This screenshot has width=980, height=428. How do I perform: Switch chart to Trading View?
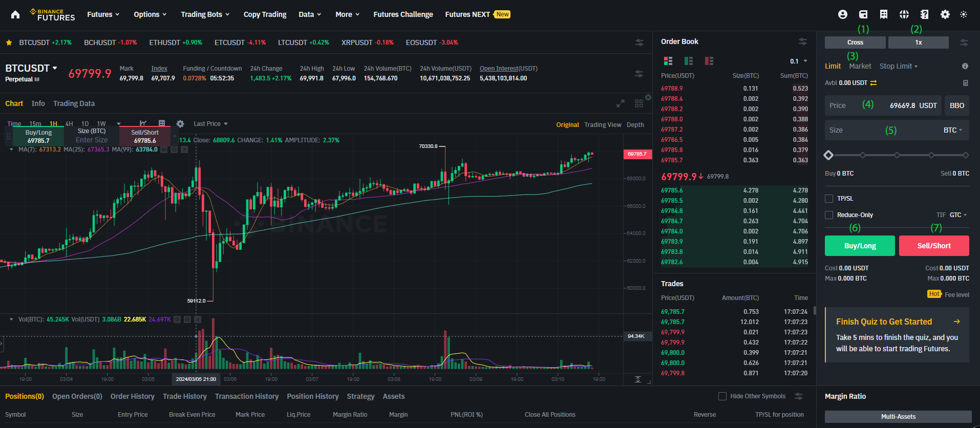(x=603, y=125)
